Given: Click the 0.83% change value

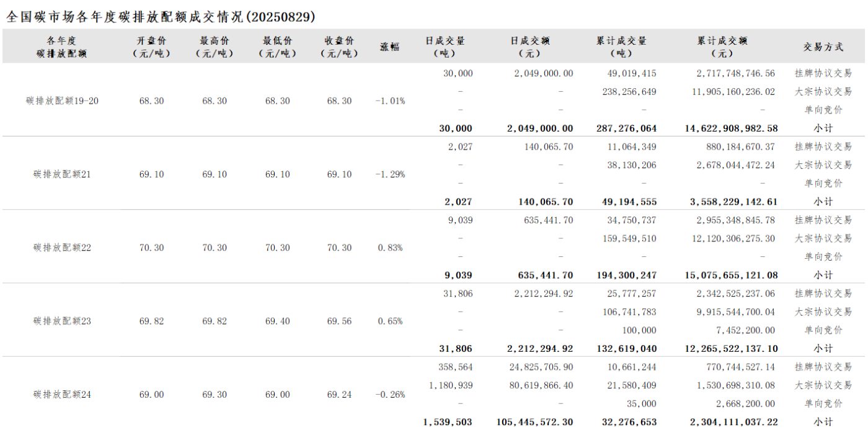Looking at the screenshot, I should click(x=390, y=248).
